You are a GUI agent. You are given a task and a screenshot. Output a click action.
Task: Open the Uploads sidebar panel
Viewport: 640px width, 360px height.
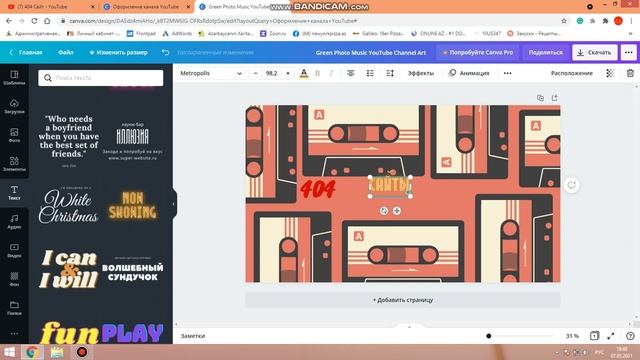tap(14, 106)
